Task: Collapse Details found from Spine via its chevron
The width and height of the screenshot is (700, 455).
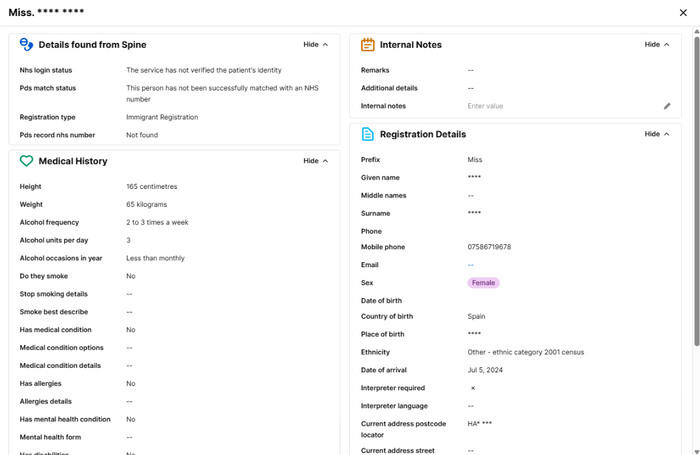Action: pos(325,45)
